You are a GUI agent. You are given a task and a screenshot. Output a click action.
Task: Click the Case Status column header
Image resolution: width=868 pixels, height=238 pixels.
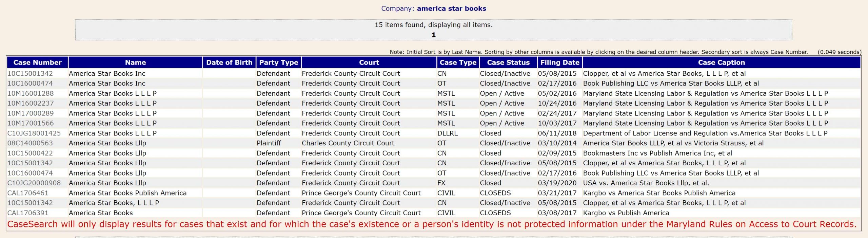508,62
